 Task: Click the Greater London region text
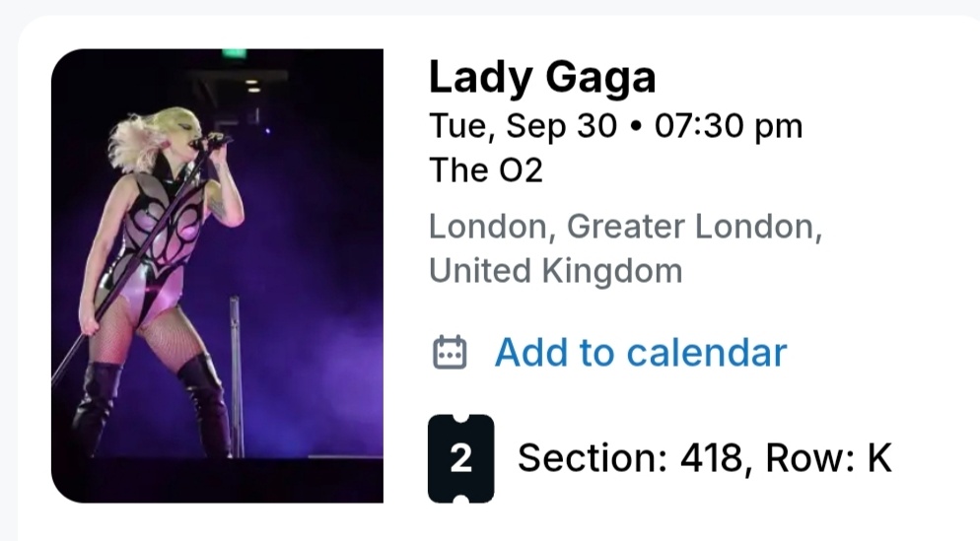tap(693, 227)
